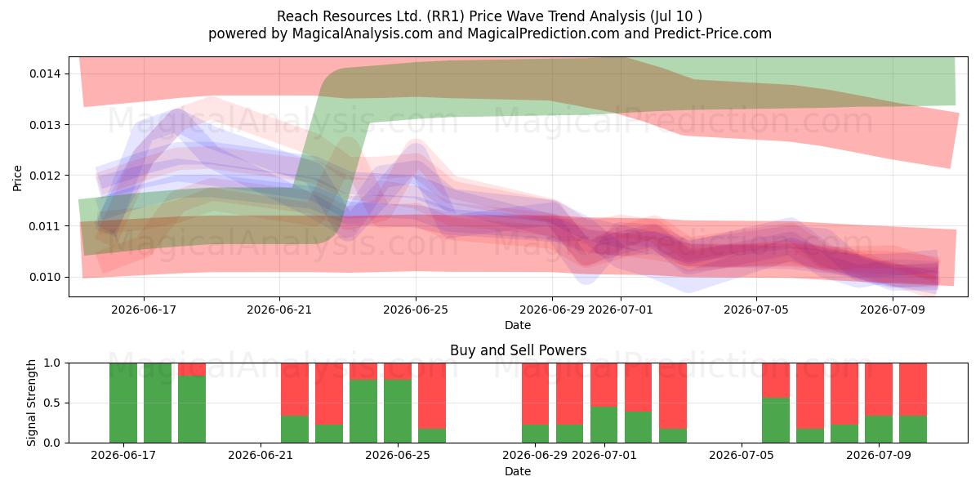Click 2026-07-01 tick under Buy and Sell chart
The height and width of the screenshot is (490, 980).
click(x=604, y=456)
